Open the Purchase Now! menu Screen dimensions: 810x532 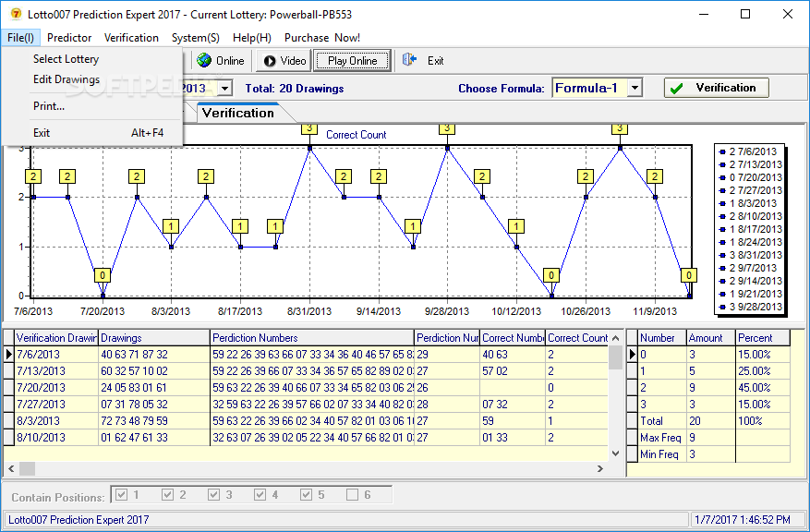click(322, 38)
